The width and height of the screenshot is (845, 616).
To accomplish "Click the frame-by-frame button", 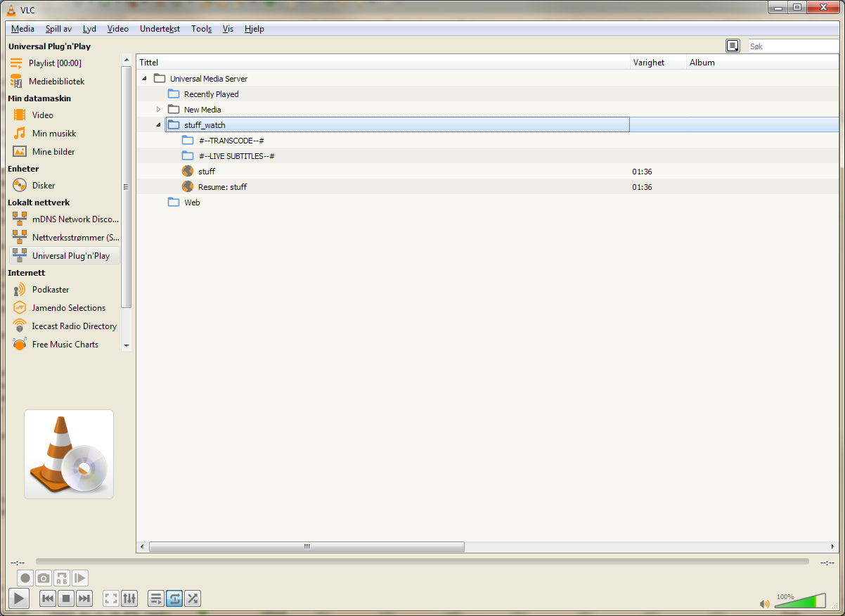I will tap(79, 578).
